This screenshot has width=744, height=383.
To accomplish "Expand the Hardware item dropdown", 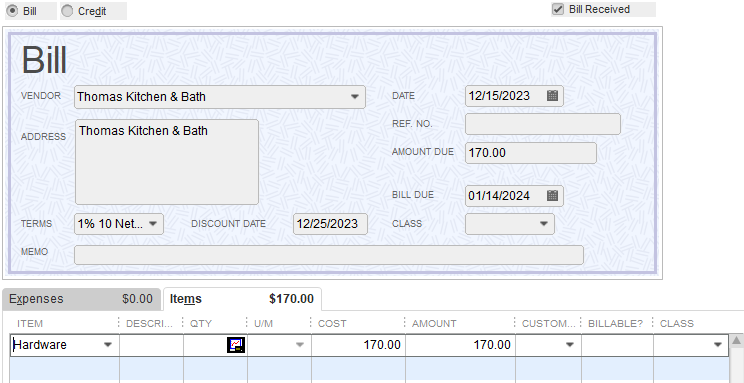I will click(108, 345).
